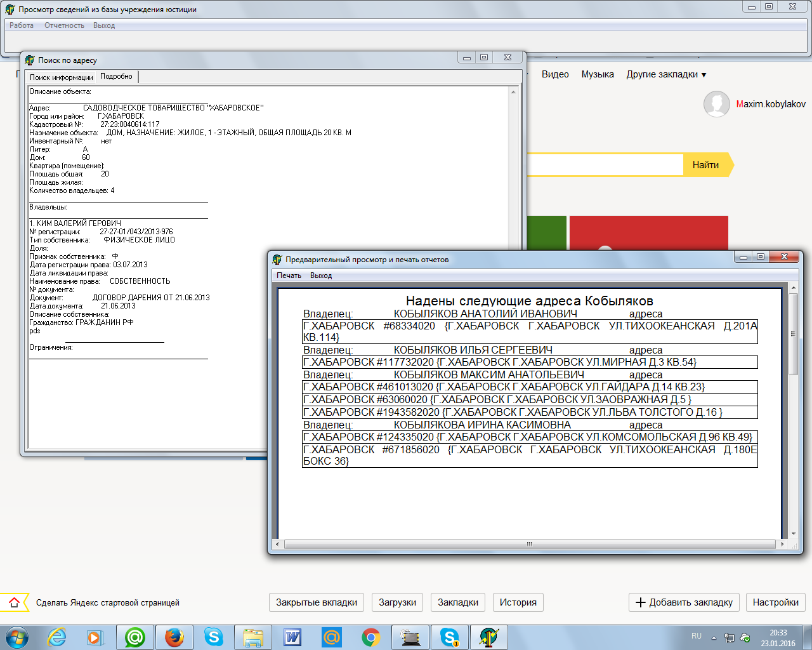The height and width of the screenshot is (650, 812).
Task: Open the Windows Explorer folder icon
Action: click(253, 637)
